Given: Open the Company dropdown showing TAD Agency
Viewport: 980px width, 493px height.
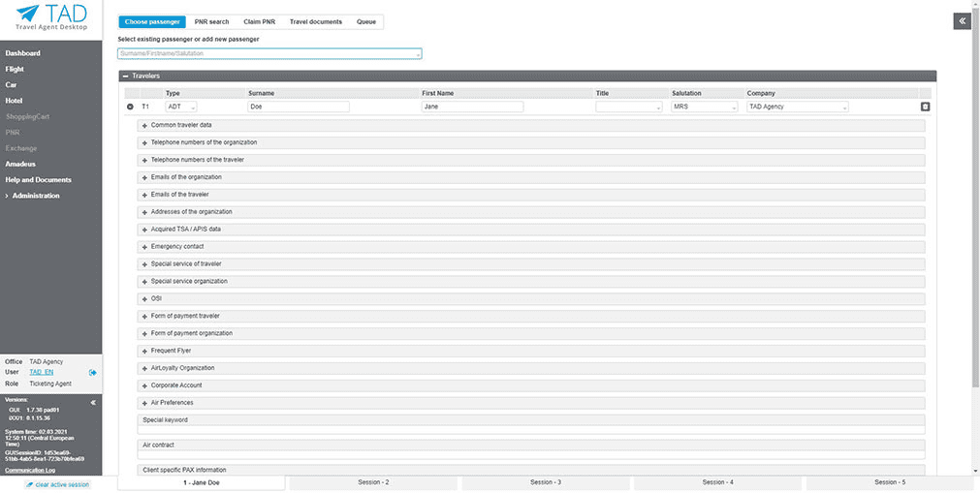Looking at the screenshot, I should point(797,107).
